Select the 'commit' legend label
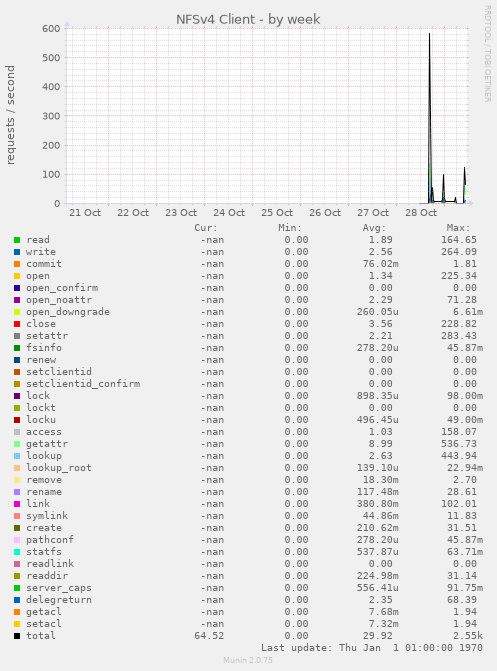 coord(44,264)
